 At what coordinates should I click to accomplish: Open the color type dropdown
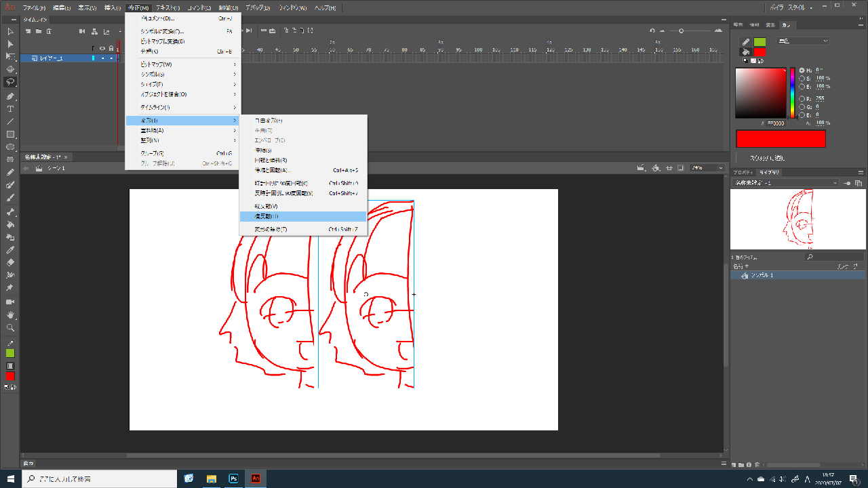click(x=804, y=41)
